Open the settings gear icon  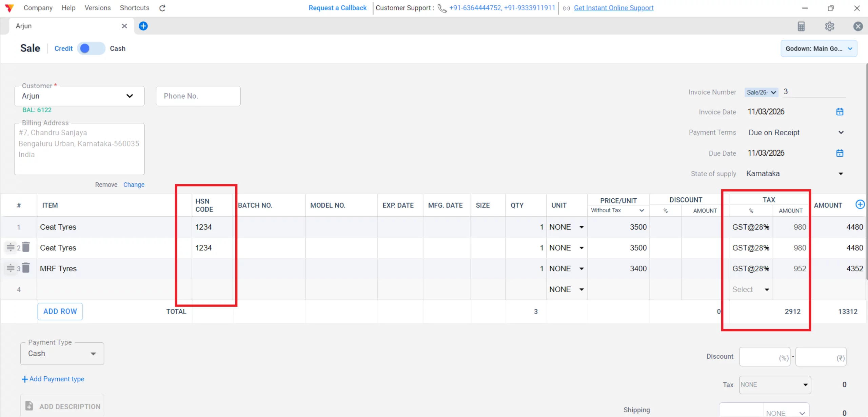830,26
